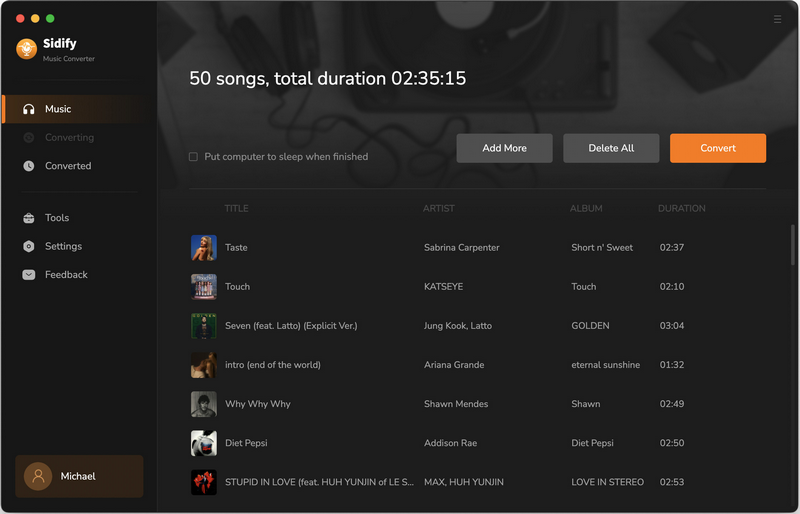Click the Seven album cover thumbnail
This screenshot has height=514, width=800.
pyautogui.click(x=204, y=326)
